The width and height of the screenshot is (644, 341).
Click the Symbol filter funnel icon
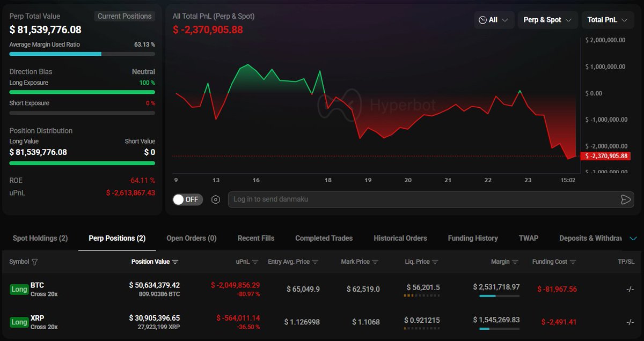click(x=35, y=262)
